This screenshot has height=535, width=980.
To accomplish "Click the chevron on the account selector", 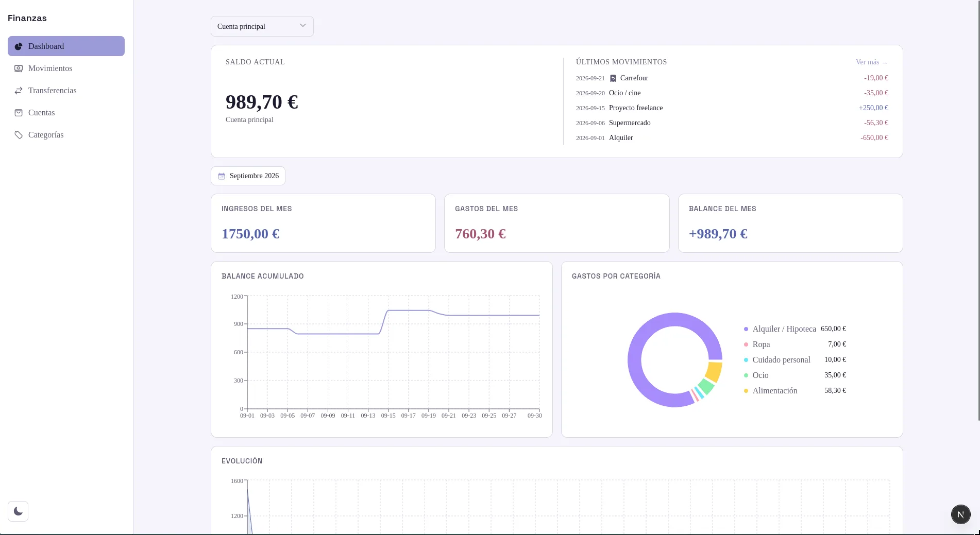I will pyautogui.click(x=303, y=26).
